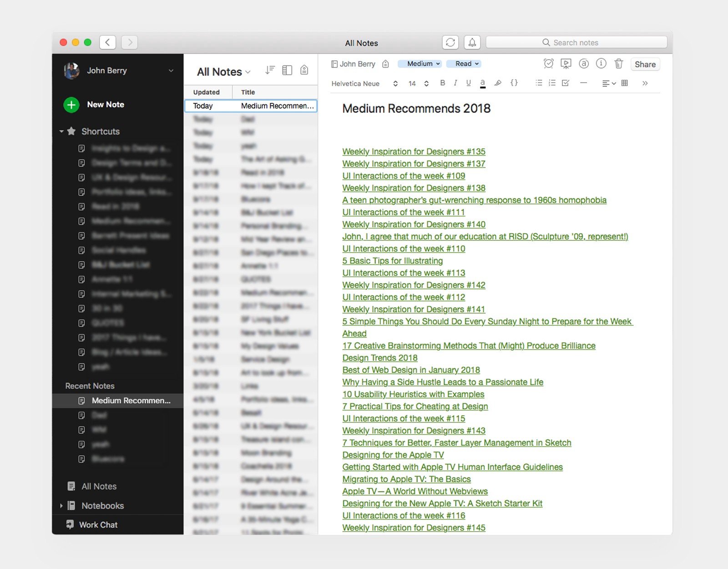Screen dimensions: 728x569
Task: Toggle italic formatting
Action: pos(455,83)
